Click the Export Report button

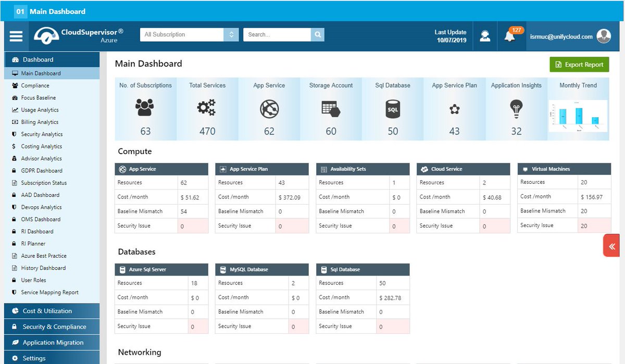pos(579,65)
